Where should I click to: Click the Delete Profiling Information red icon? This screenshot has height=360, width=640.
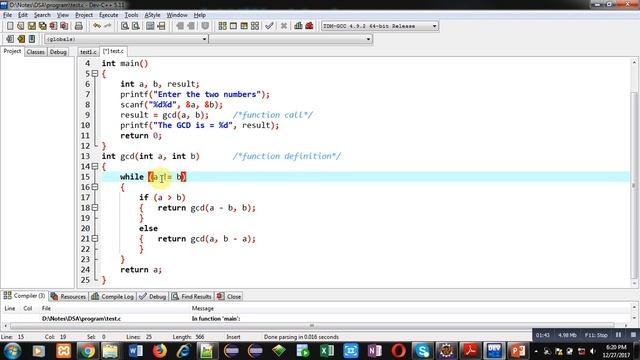(x=309, y=26)
